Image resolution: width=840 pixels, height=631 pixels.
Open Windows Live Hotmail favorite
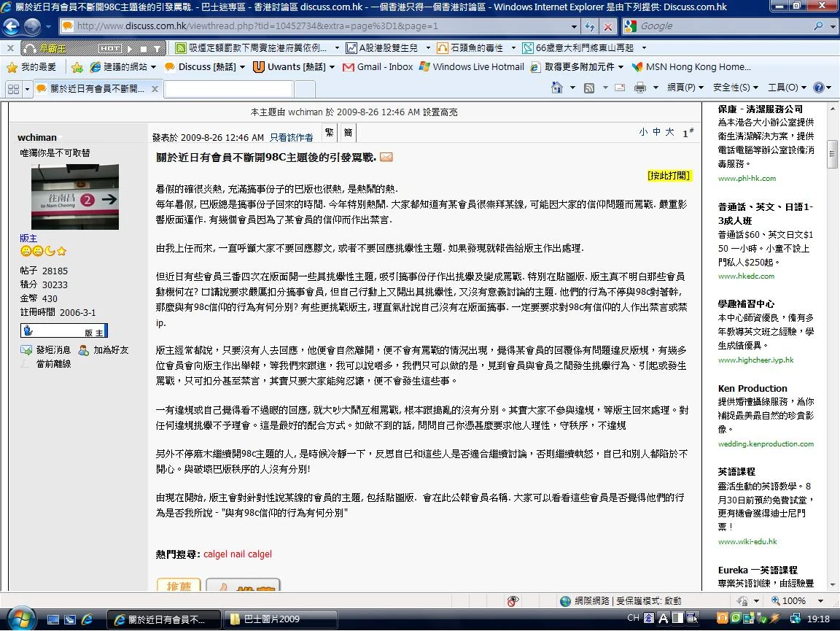click(x=472, y=67)
